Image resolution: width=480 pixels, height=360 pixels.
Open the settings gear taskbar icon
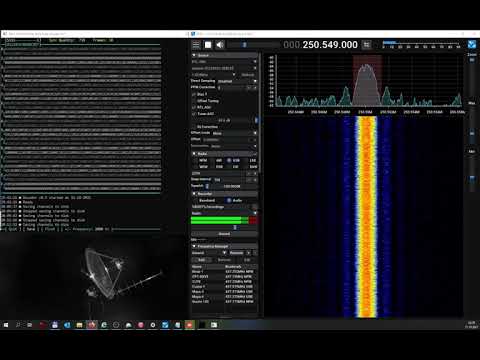tap(153, 325)
